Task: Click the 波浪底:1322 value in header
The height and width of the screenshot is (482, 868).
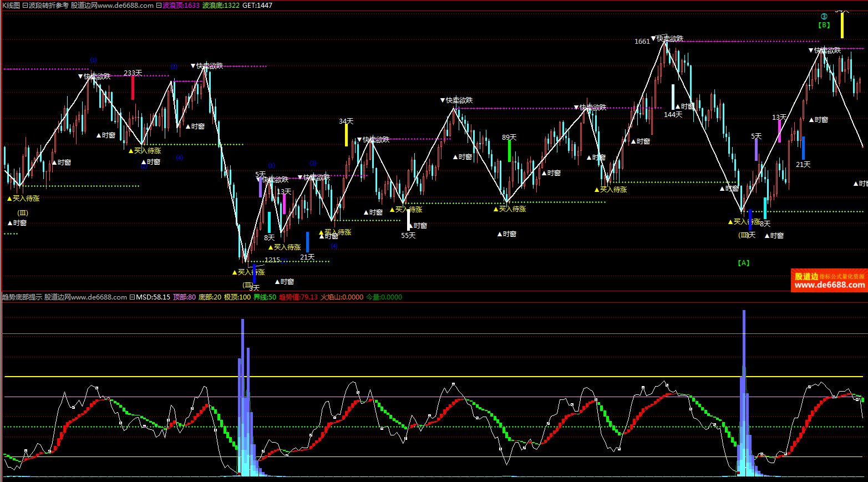Action: (221, 6)
